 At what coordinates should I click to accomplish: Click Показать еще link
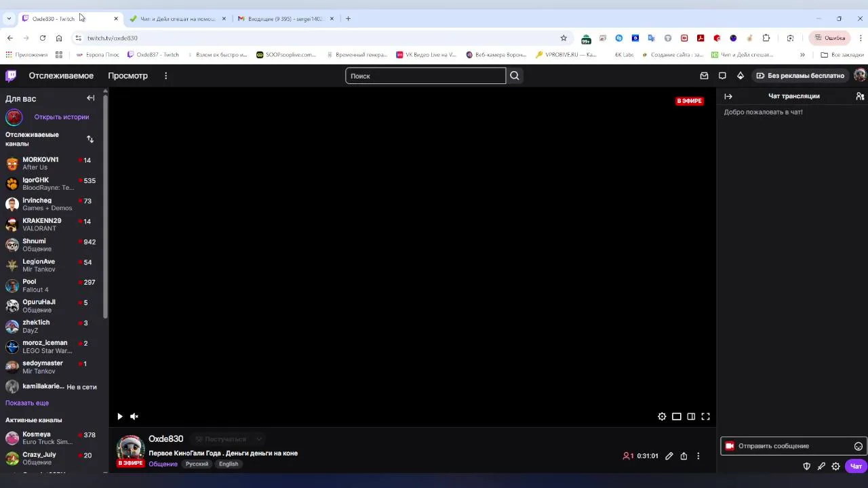coord(27,403)
